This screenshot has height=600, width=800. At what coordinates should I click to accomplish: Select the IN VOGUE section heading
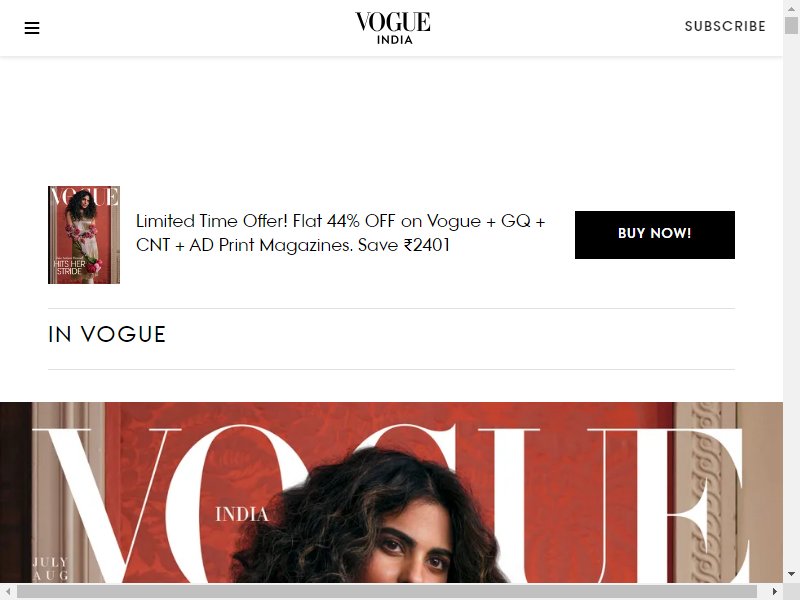pos(107,335)
